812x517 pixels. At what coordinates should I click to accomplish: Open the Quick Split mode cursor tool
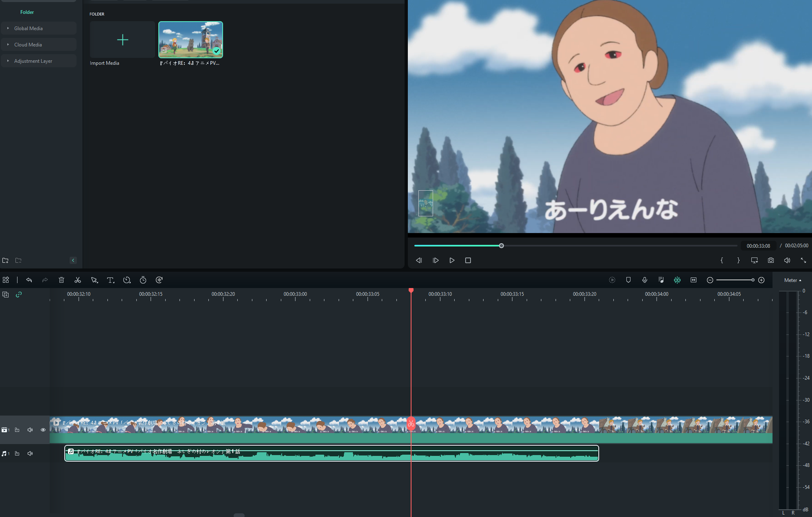click(x=94, y=280)
